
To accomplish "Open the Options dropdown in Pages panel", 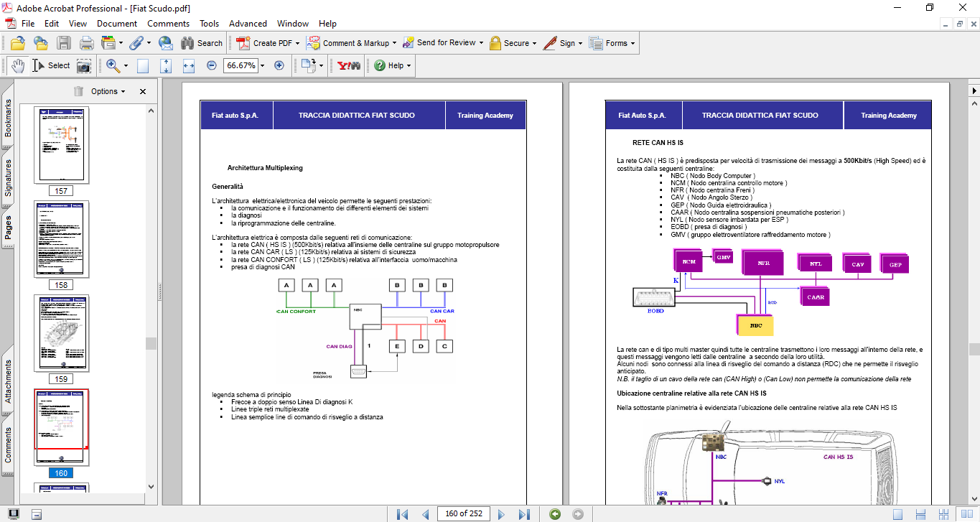I will pyautogui.click(x=108, y=91).
